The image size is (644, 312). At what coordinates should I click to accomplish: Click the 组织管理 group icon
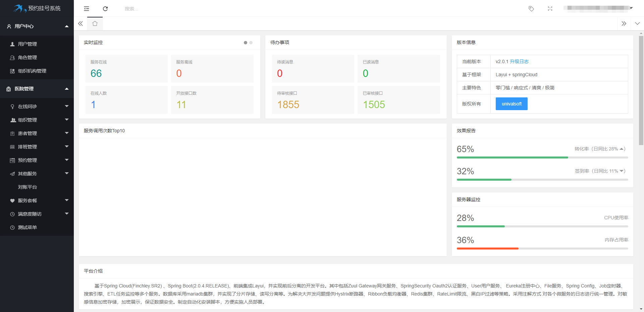[13, 120]
